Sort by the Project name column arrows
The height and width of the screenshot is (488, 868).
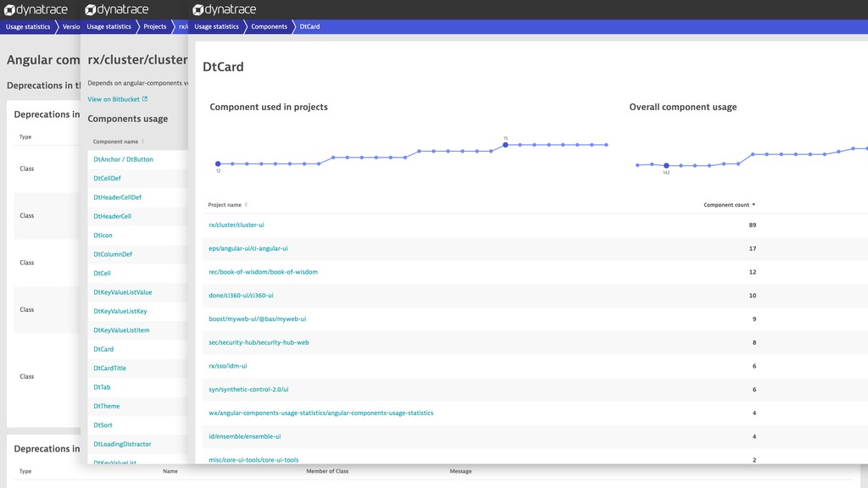point(246,205)
